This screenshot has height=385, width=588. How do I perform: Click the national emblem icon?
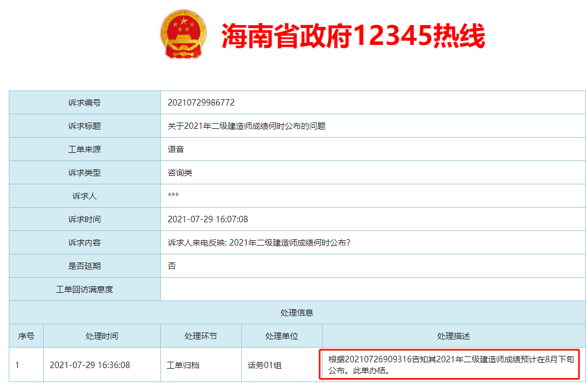coord(183,34)
